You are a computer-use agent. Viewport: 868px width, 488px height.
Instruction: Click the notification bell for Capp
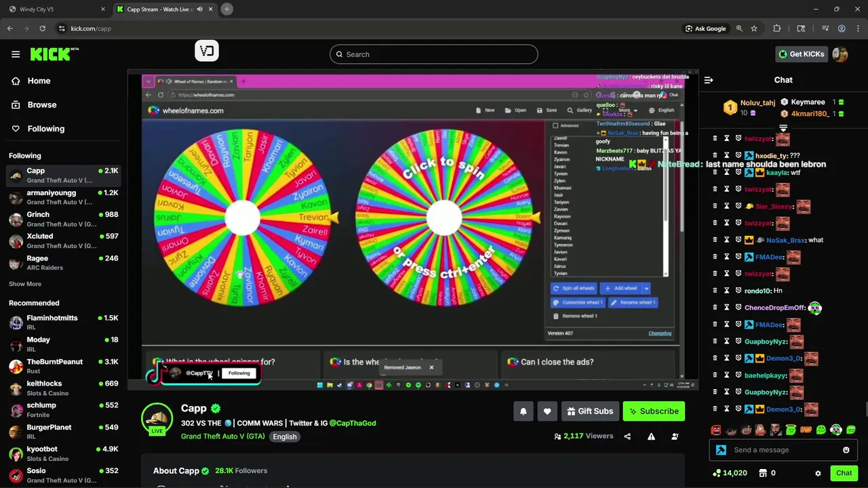pyautogui.click(x=523, y=411)
